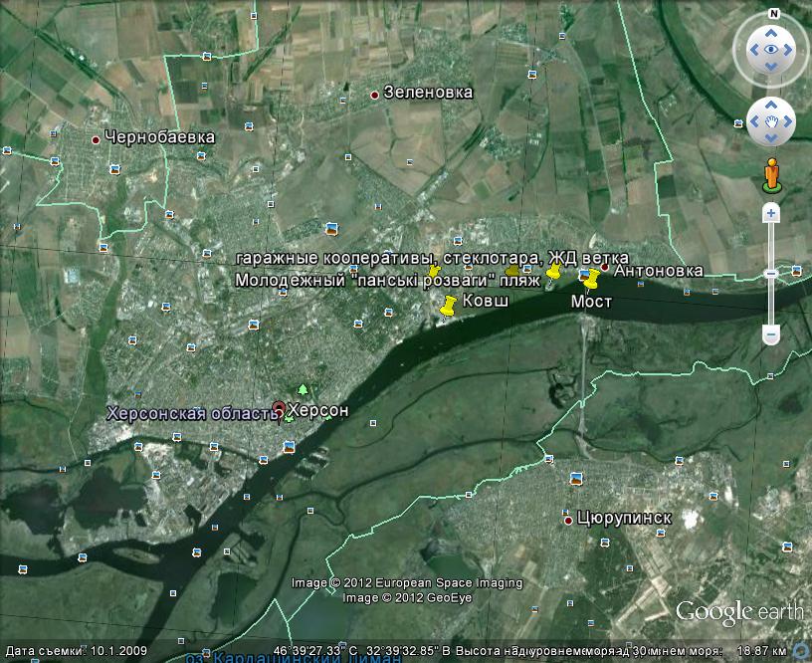Click the Чернобаевка red place marker

[x=96, y=139]
